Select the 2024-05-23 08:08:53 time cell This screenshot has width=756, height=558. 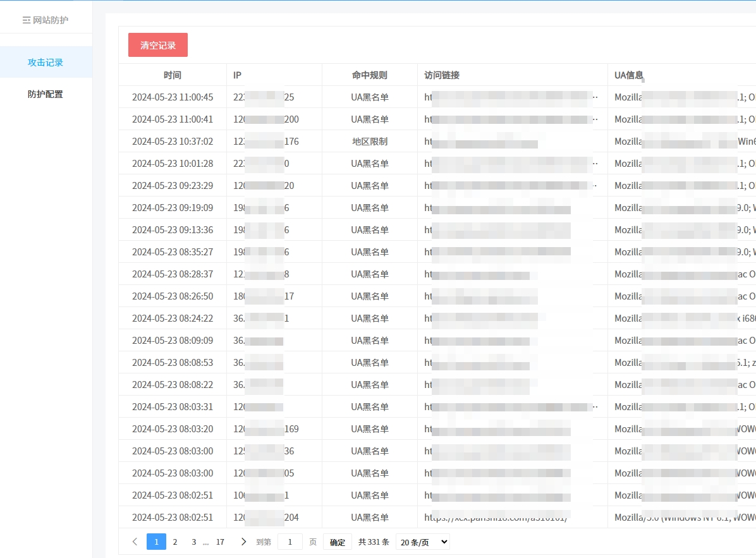(173, 362)
